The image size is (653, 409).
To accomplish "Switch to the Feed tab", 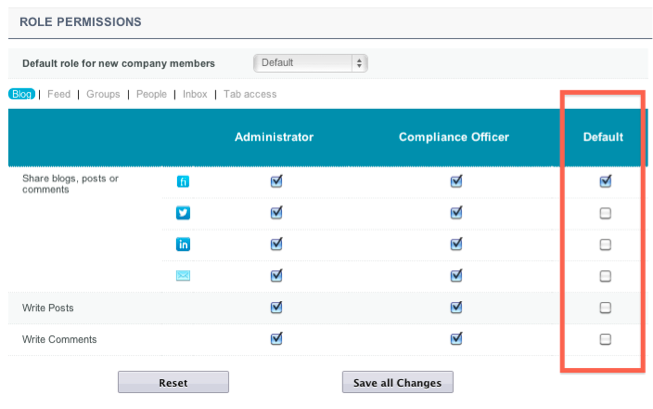I will [59, 94].
